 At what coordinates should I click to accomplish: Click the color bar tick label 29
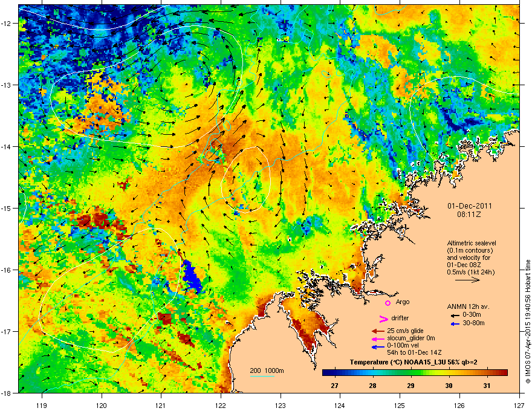pyautogui.click(x=410, y=386)
